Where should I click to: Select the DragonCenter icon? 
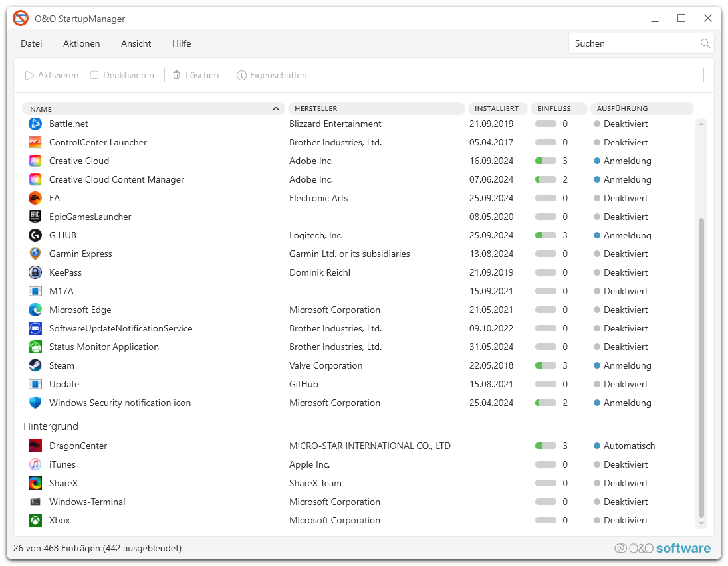click(x=35, y=446)
